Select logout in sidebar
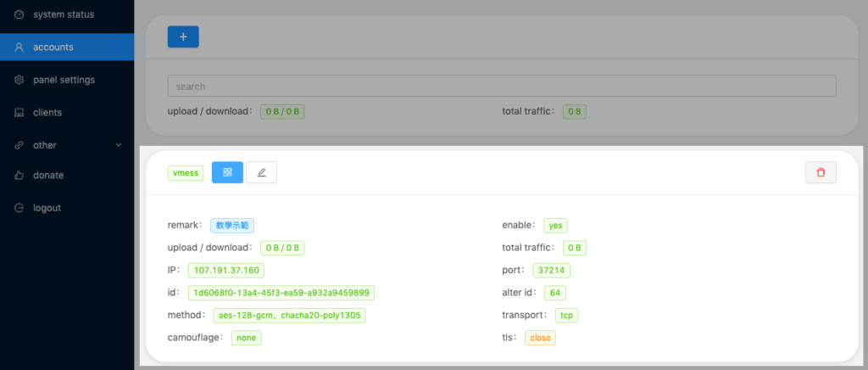The width and height of the screenshot is (868, 370). (x=67, y=208)
